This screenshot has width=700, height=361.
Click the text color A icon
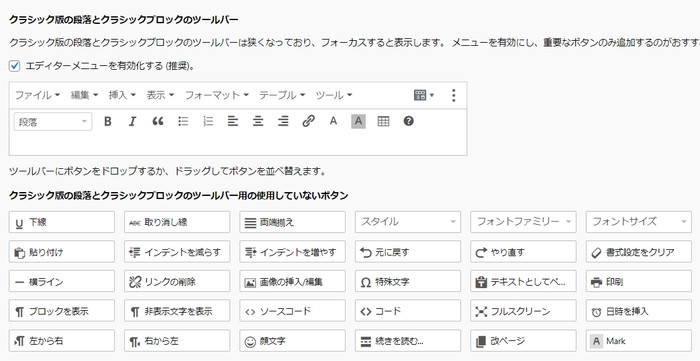[333, 121]
